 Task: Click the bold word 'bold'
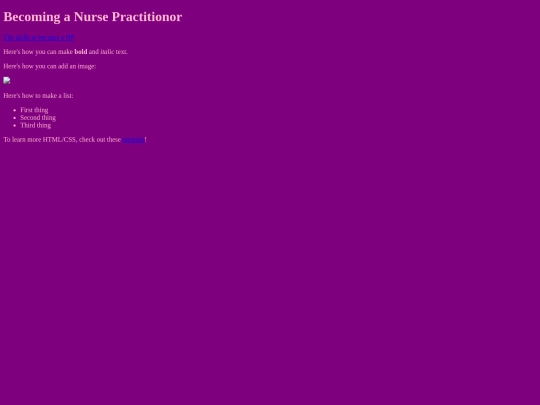(x=81, y=52)
